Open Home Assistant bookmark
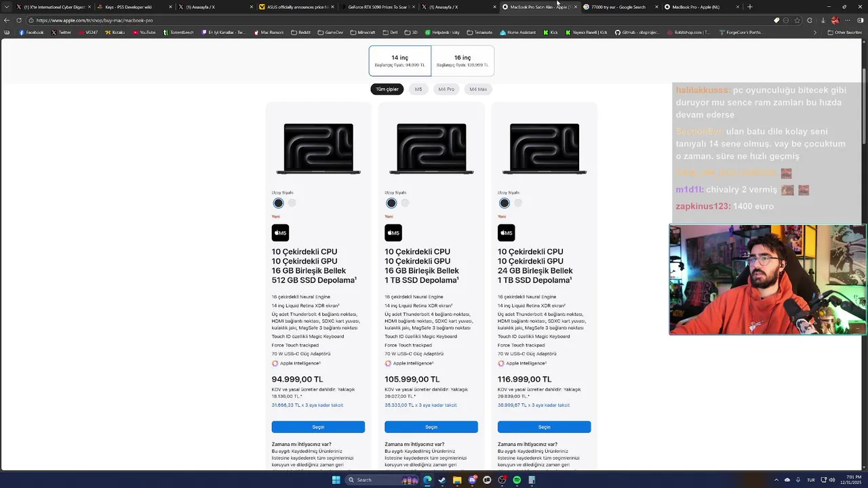 518,33
